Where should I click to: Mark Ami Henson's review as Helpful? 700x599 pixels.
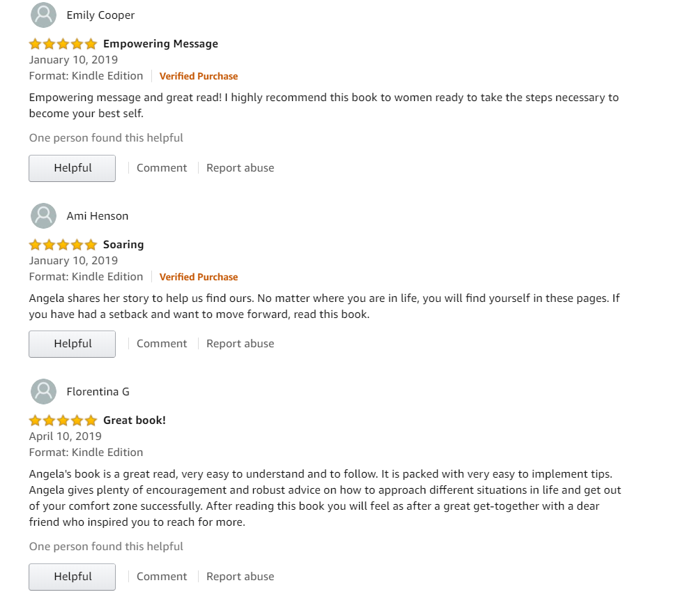coord(73,344)
